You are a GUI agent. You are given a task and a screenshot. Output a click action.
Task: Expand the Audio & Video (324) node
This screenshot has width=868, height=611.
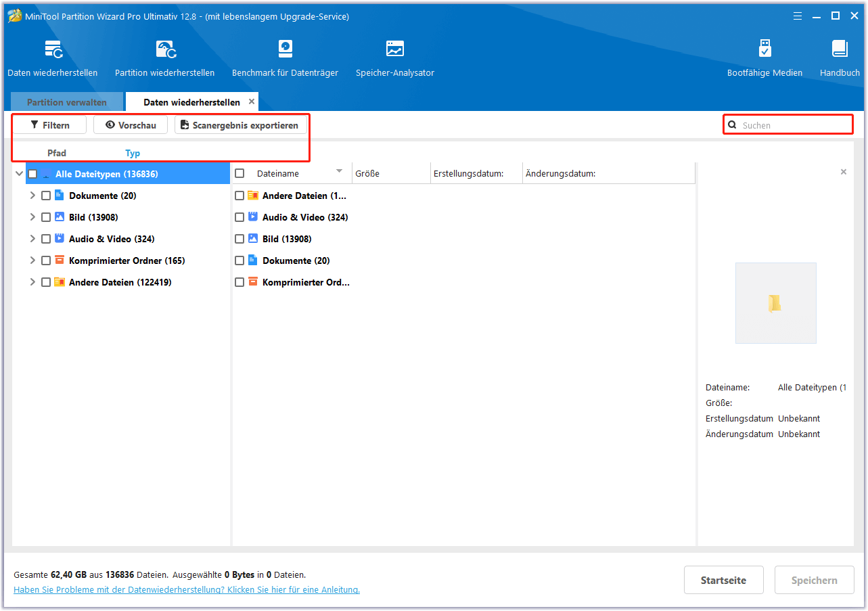pos(32,239)
